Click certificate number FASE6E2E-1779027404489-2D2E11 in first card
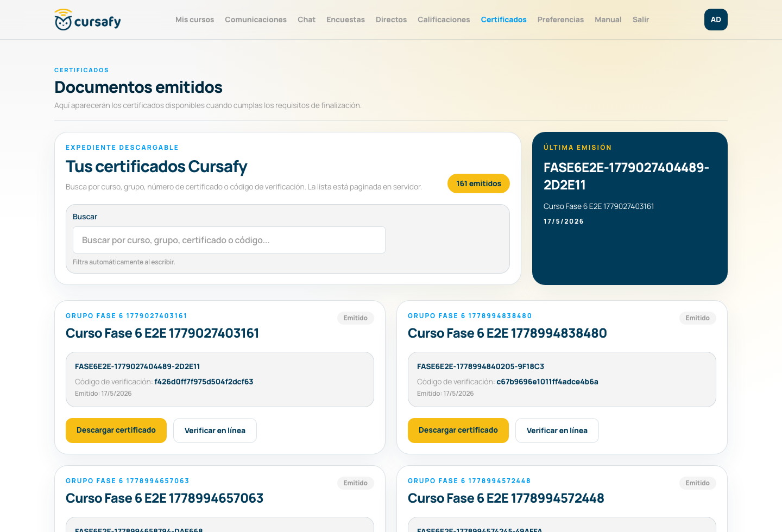 pos(137,366)
